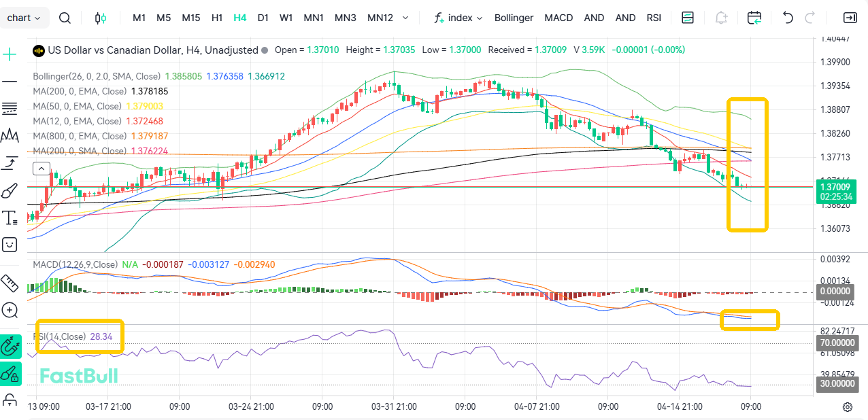This screenshot has width=868, height=420.
Task: Open the chart pattern tool
Action: pyautogui.click(x=10, y=135)
